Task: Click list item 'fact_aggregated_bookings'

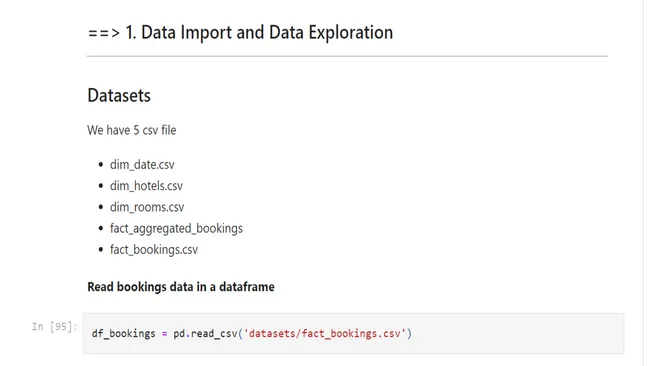Action: [x=176, y=228]
